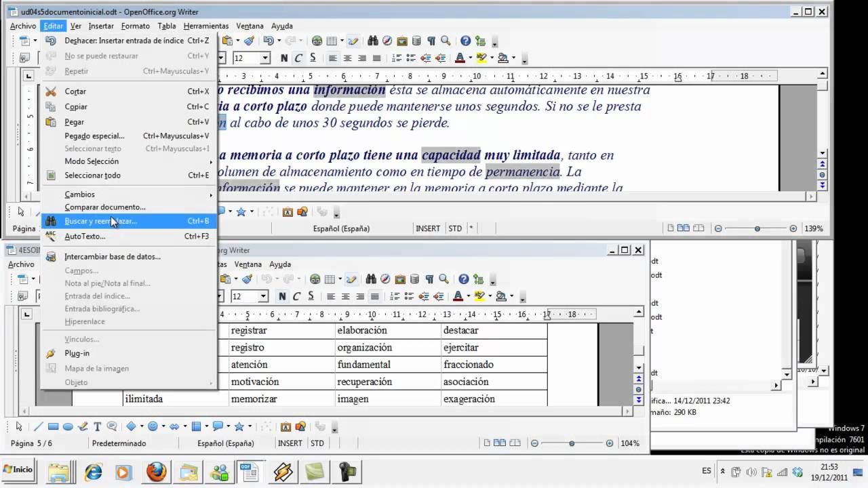Justify text alignment in top window
868x488 pixels.
click(x=376, y=58)
